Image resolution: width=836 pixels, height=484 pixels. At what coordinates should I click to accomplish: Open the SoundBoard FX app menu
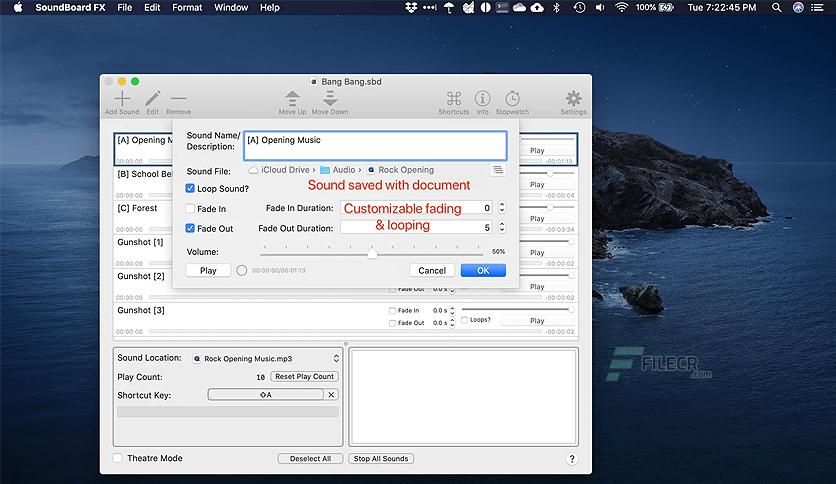tap(70, 7)
